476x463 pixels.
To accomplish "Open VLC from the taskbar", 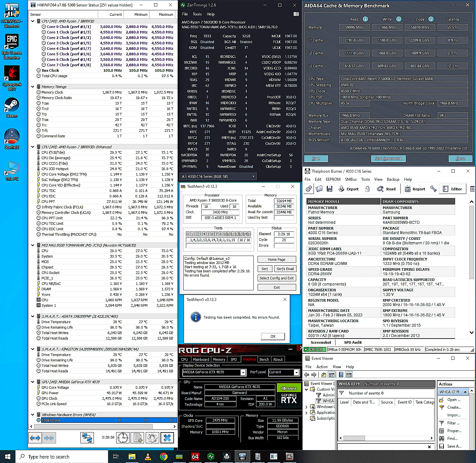I will tap(148, 456).
